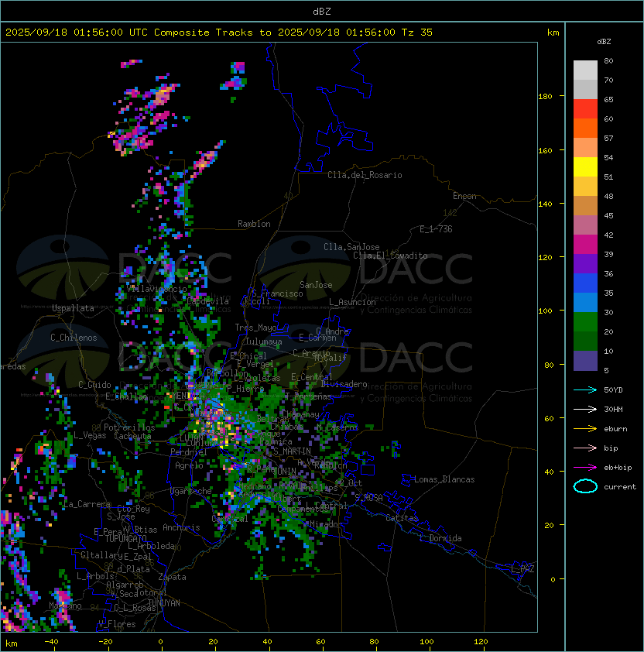Select the red swatch in dBZ scale
Image resolution: width=644 pixels, height=652 pixels.
pos(585,108)
